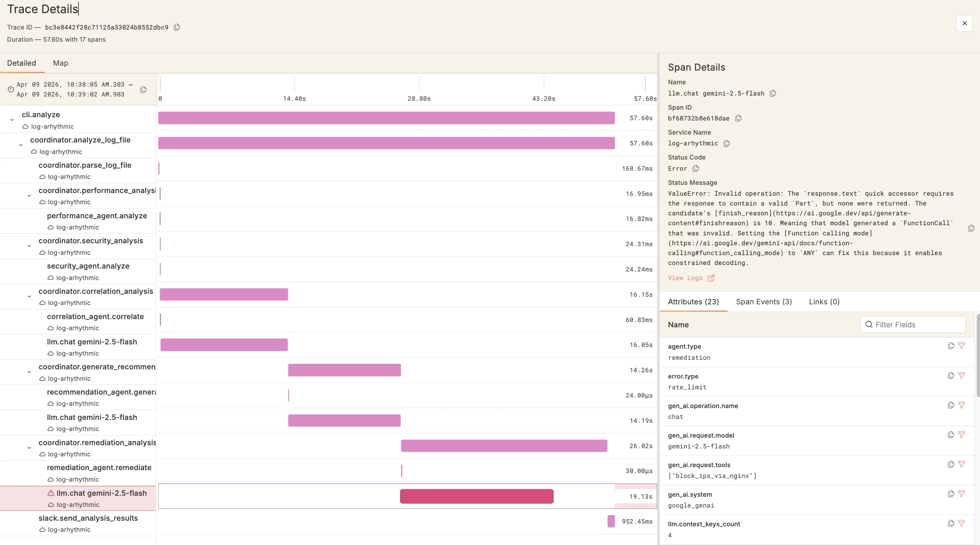The image size is (980, 545).
Task: Collapse coordinator.remediation_analysis span children
Action: point(29,448)
